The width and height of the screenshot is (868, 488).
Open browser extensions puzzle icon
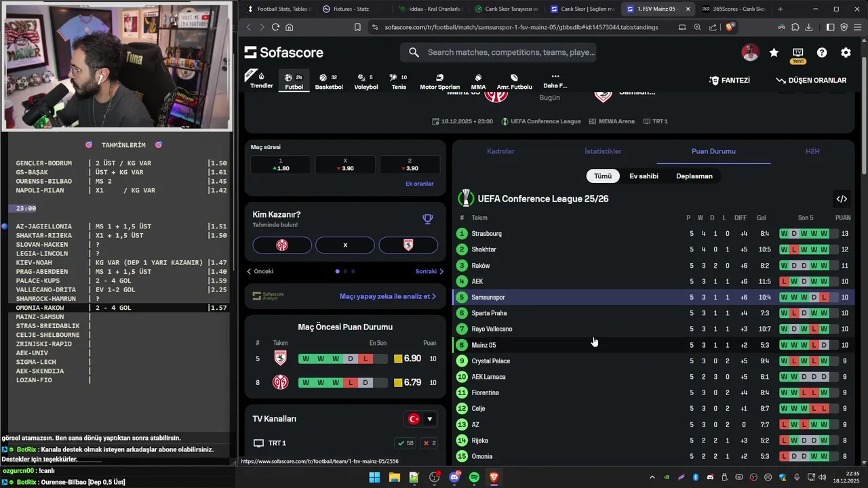coord(795,27)
